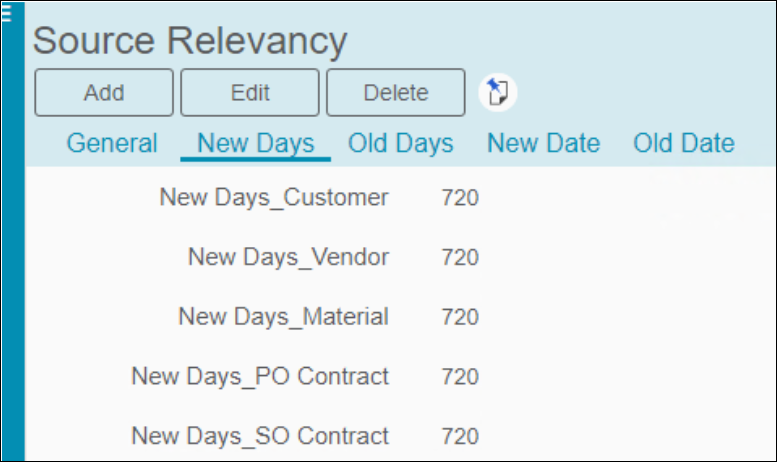The width and height of the screenshot is (777, 462).
Task: Select the New Days tab
Action: pyautogui.click(x=256, y=143)
